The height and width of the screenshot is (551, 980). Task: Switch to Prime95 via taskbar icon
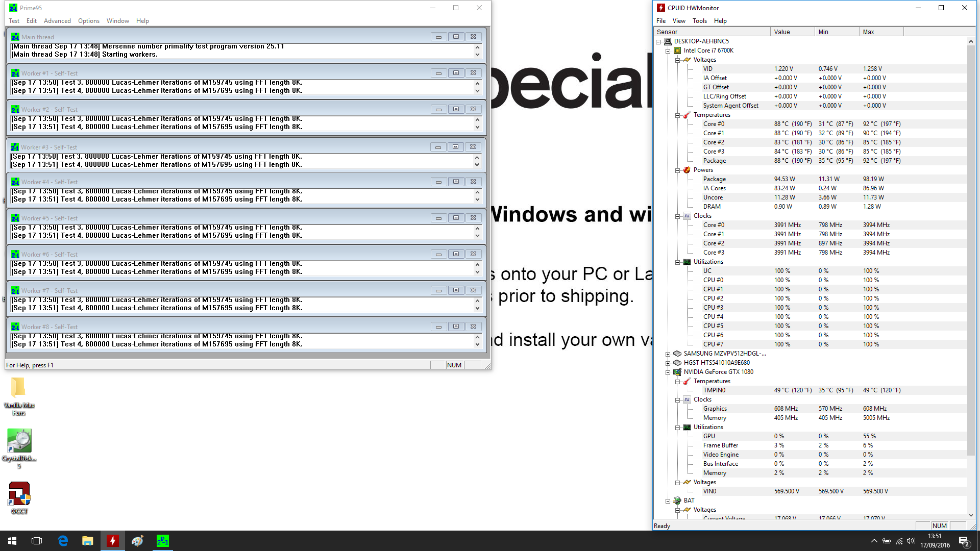coord(163,541)
